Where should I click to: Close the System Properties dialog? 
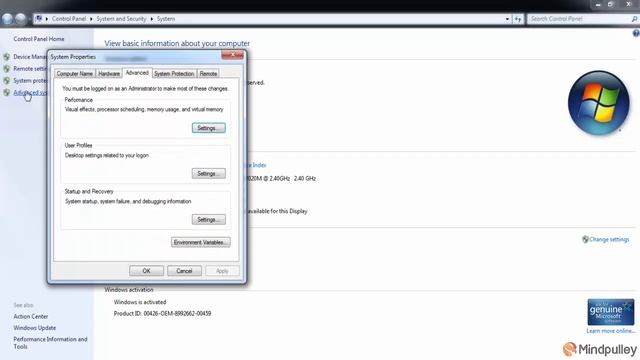(x=232, y=55)
